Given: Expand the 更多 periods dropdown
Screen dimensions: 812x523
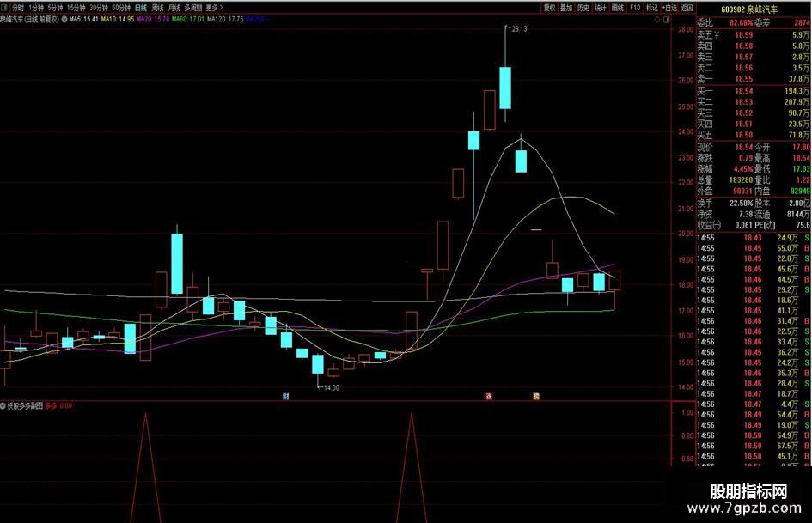Looking at the screenshot, I should pyautogui.click(x=215, y=8).
